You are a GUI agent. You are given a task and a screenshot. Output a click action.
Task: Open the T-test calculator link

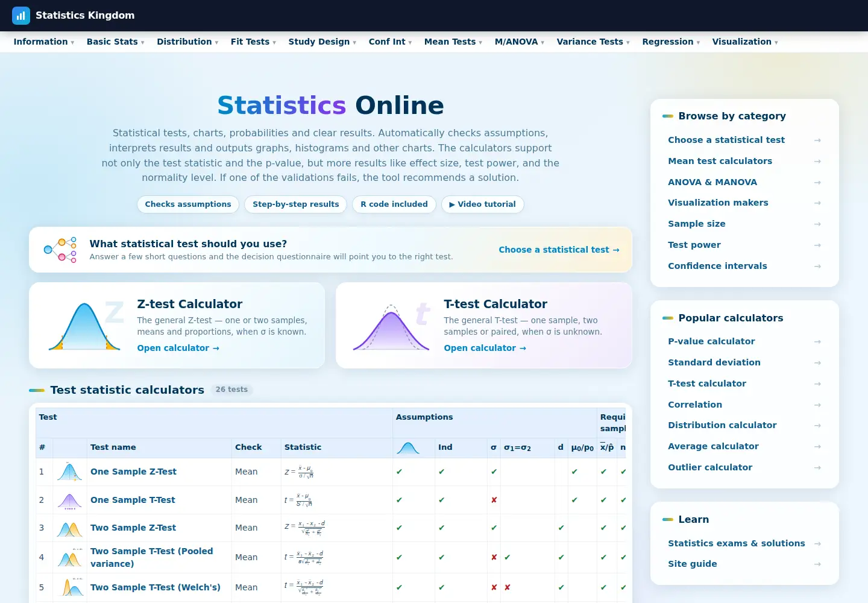coord(485,348)
